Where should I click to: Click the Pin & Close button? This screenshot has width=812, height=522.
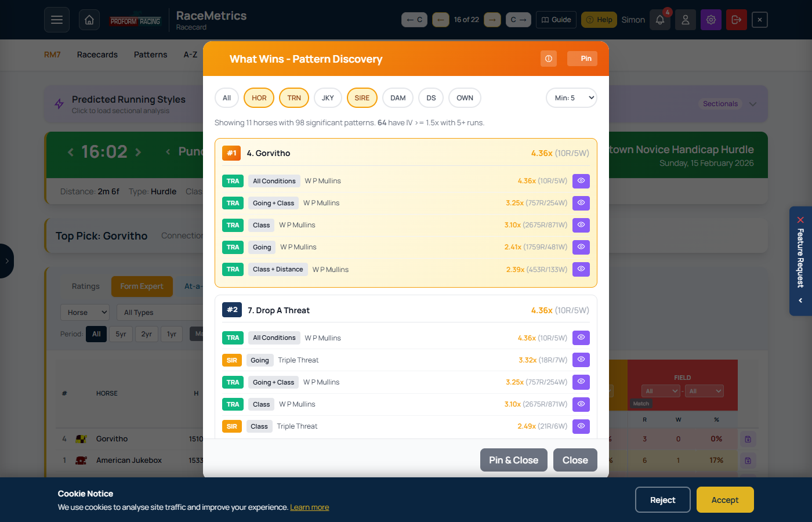click(513, 460)
